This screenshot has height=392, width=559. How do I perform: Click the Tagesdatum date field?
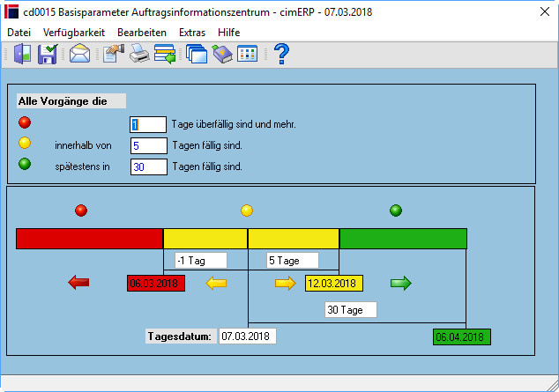point(248,337)
